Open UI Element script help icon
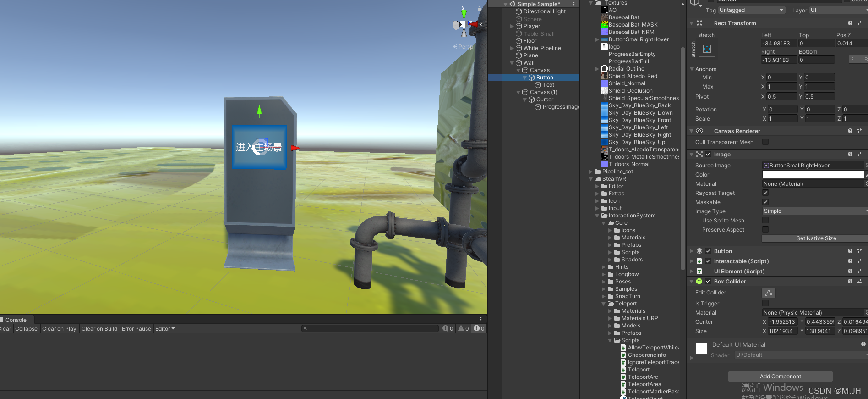Image resolution: width=868 pixels, height=399 pixels. click(x=850, y=271)
